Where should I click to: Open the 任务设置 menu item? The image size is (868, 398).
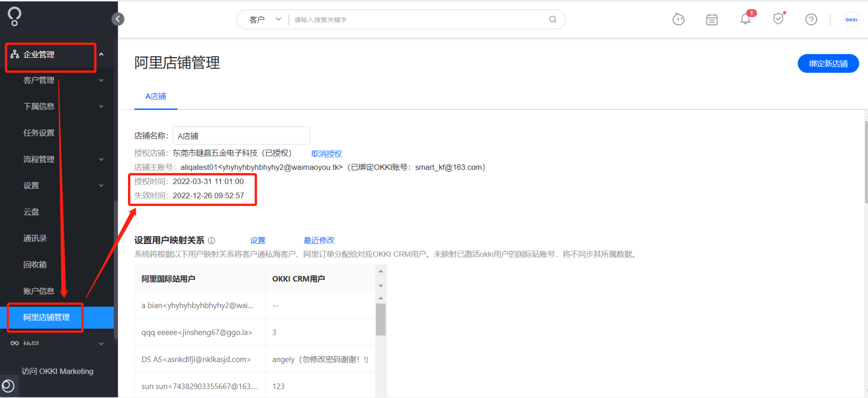(x=39, y=133)
